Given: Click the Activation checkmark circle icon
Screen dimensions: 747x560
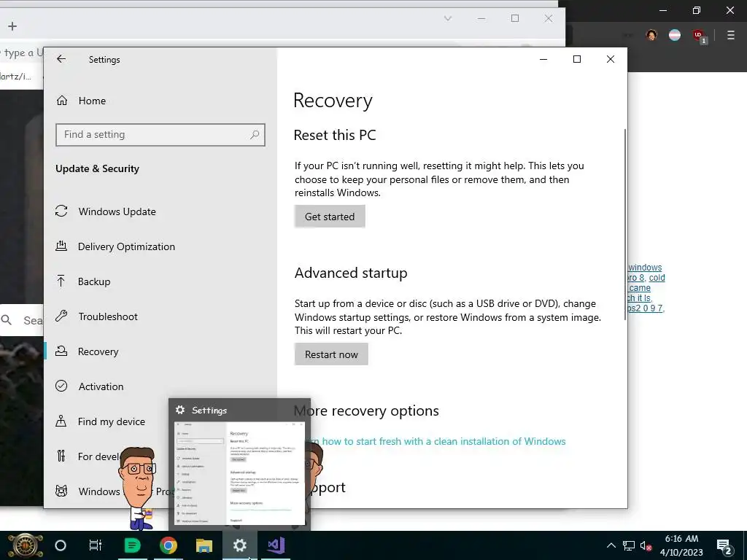Looking at the screenshot, I should pyautogui.click(x=61, y=386).
